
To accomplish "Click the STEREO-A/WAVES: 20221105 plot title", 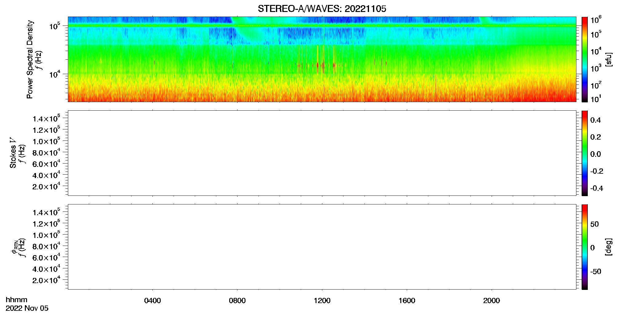I will point(322,9).
